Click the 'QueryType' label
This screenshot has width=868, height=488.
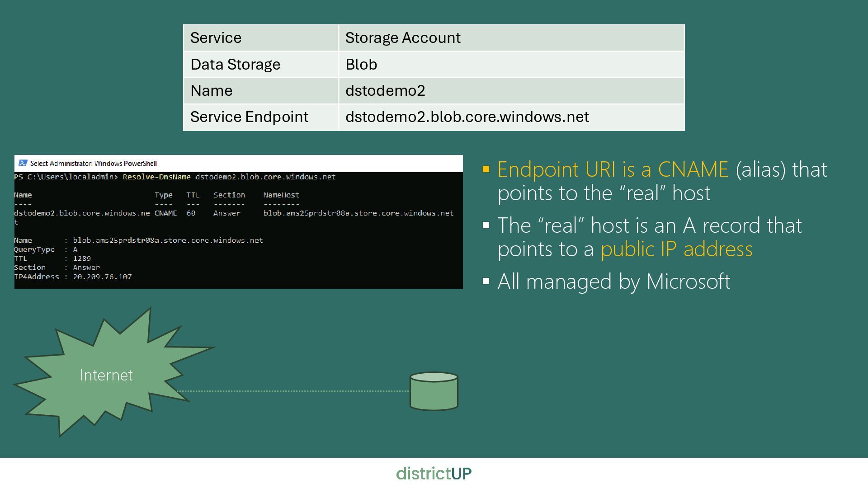click(x=34, y=249)
